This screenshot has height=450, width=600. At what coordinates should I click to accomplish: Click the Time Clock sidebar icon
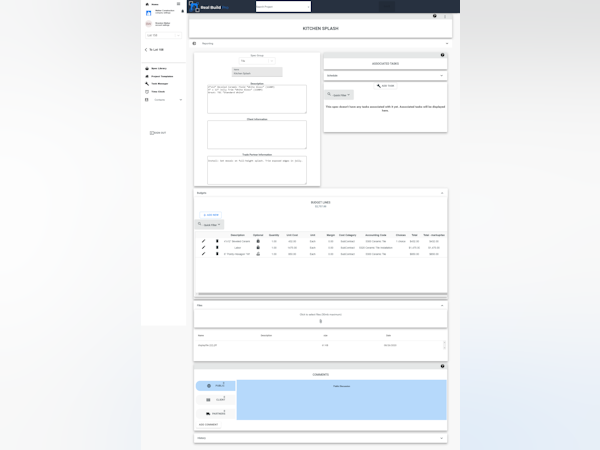click(147, 91)
